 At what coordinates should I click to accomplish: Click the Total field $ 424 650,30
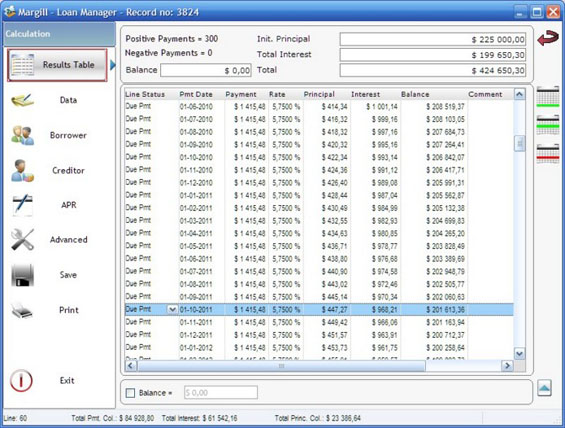(x=432, y=70)
